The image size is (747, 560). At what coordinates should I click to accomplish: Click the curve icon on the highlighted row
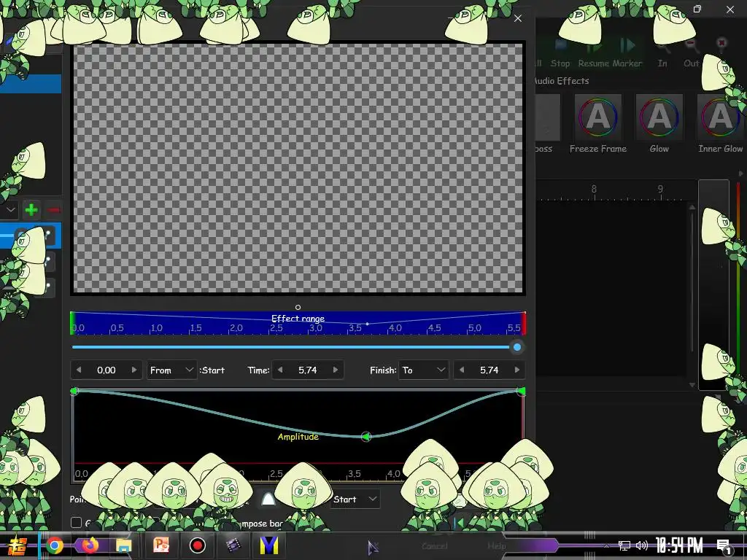pyautogui.click(x=49, y=236)
